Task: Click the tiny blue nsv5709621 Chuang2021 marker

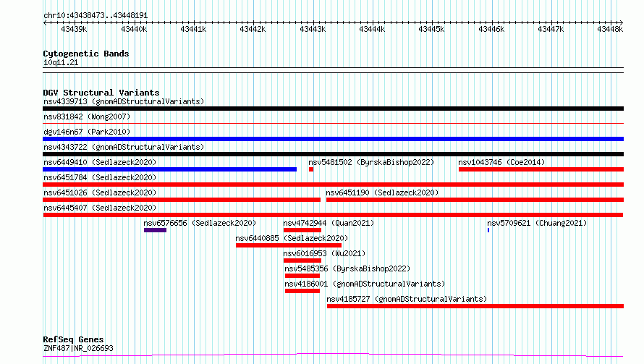Action: coord(488,230)
